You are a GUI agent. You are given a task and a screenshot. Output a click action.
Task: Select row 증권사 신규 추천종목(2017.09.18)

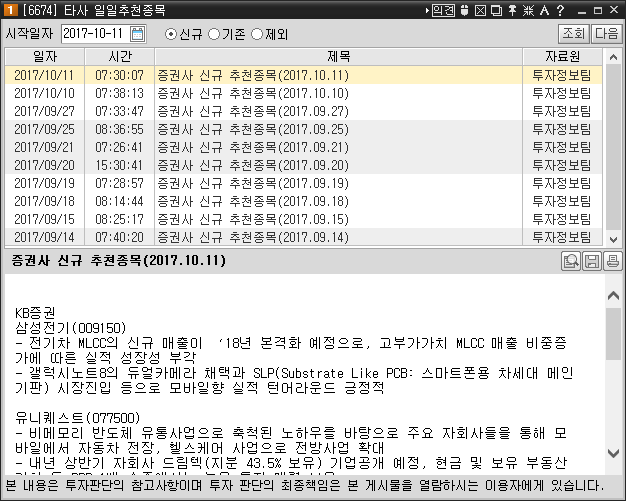coord(303,201)
